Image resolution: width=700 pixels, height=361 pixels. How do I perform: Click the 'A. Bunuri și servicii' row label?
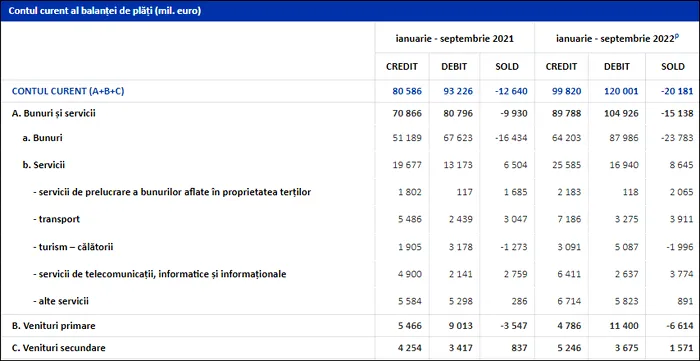54,113
